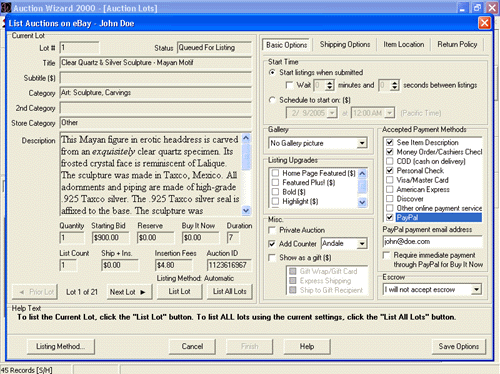
Task: Open the schedule time 12:00 AM dropdown
Action: point(389,113)
